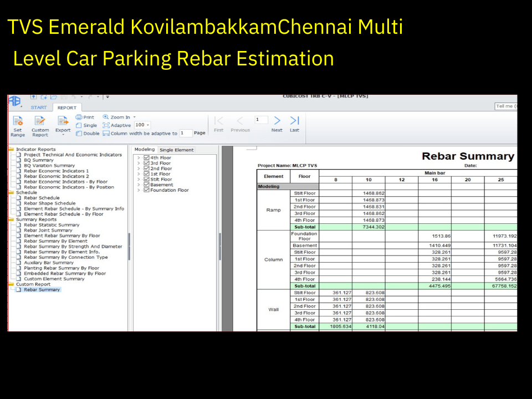Image resolution: width=532 pixels, height=399 pixels.
Task: Click the Cubicost TRB application logo
Action: coord(14,101)
